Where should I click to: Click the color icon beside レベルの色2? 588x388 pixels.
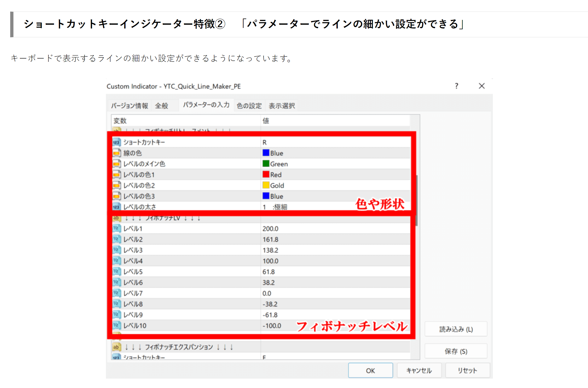(x=116, y=185)
